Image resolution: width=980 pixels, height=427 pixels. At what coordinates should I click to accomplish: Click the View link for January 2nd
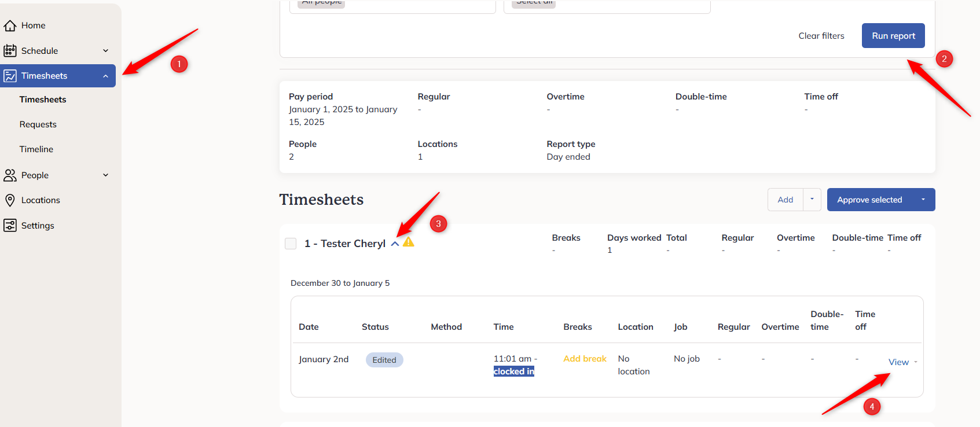pyautogui.click(x=898, y=362)
